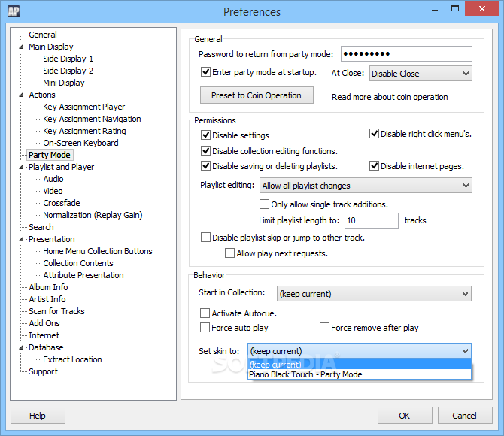
Task: Select Playlist and Player tree label
Action: (x=62, y=167)
